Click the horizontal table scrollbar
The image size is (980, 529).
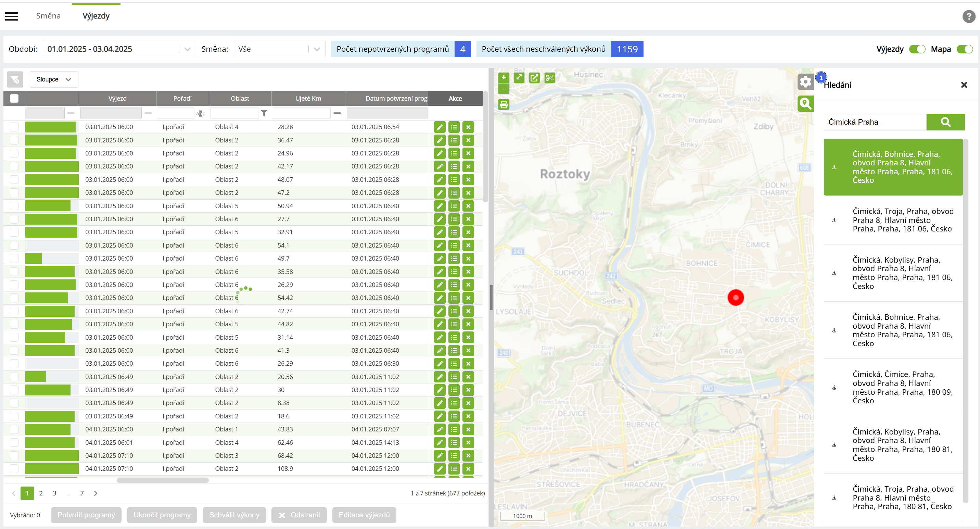click(163, 480)
